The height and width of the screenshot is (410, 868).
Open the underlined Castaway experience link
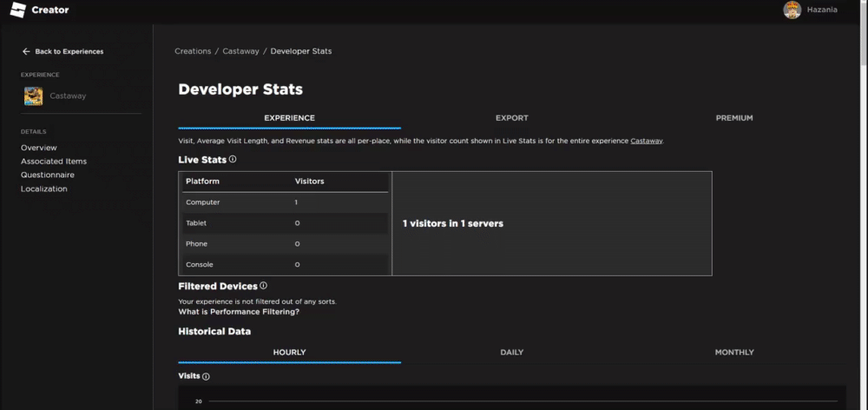tap(646, 142)
